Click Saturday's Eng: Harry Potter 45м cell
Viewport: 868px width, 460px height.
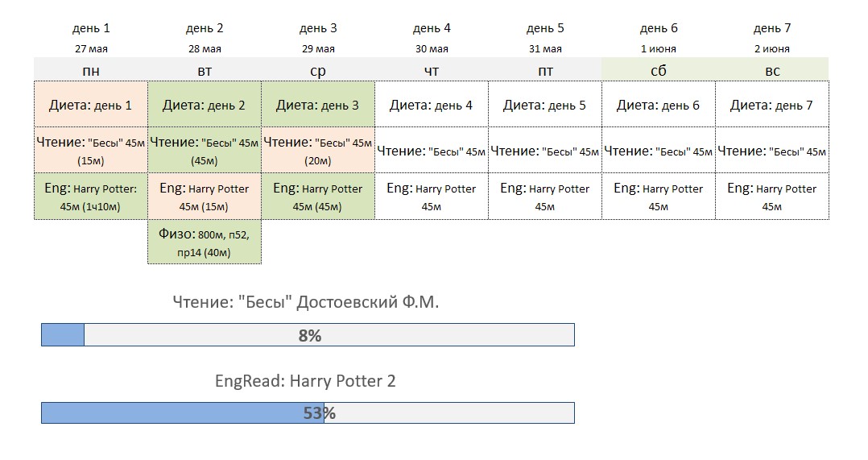click(x=658, y=197)
